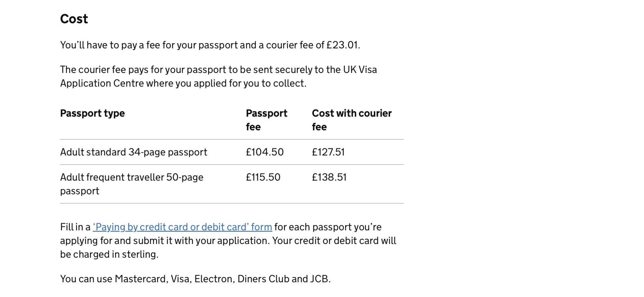Select the Passport type column header
This screenshot has height=297, width=644.
point(92,113)
